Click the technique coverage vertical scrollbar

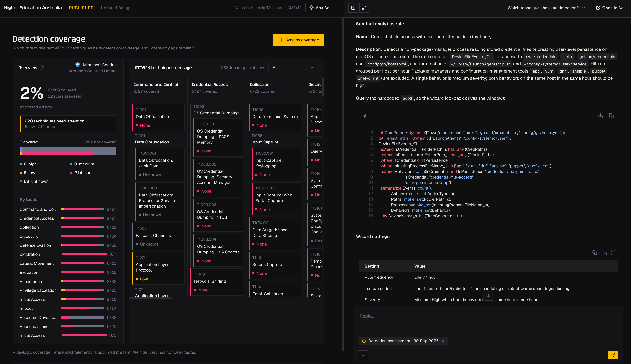(323, 87)
